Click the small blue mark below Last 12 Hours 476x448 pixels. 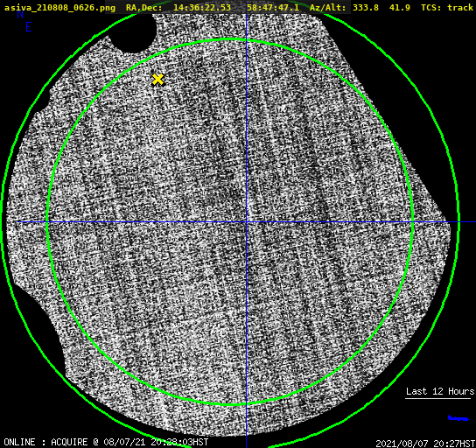[458, 418]
